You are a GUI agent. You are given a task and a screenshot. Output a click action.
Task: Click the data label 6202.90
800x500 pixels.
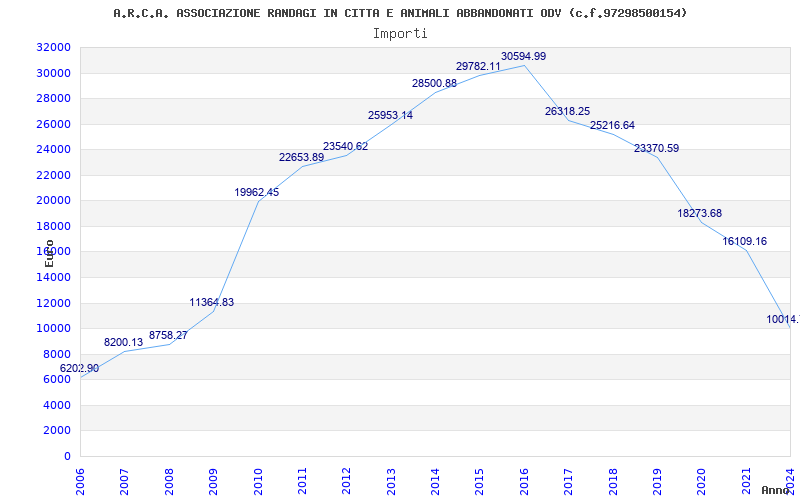(80, 368)
